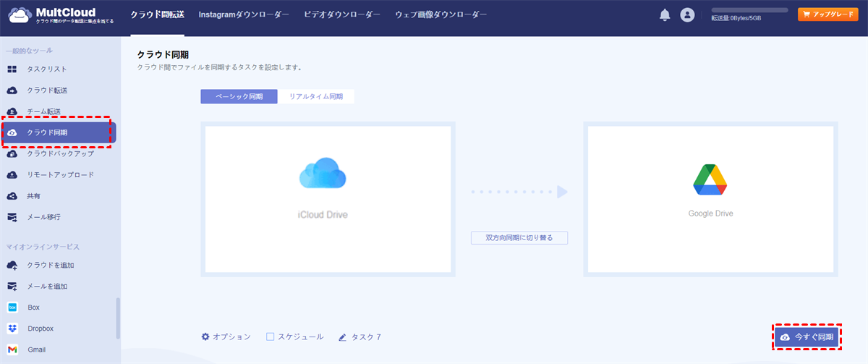Choose Google Drive destination box

pos(711,199)
